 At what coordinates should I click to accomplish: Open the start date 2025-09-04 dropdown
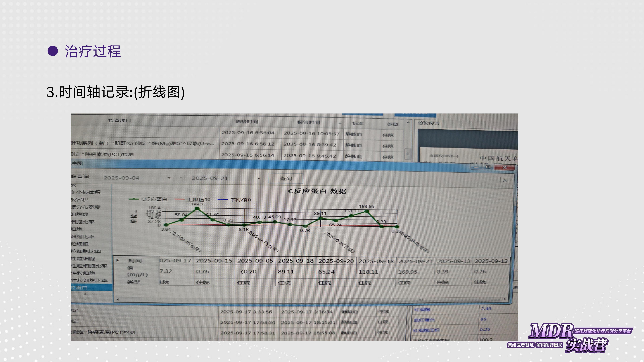(169, 178)
